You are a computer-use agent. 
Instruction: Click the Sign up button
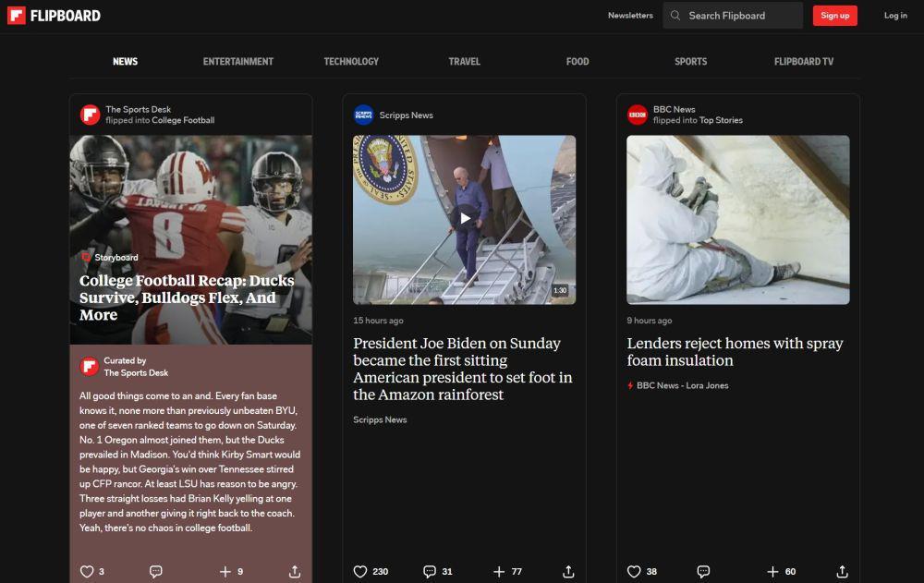pyautogui.click(x=835, y=16)
